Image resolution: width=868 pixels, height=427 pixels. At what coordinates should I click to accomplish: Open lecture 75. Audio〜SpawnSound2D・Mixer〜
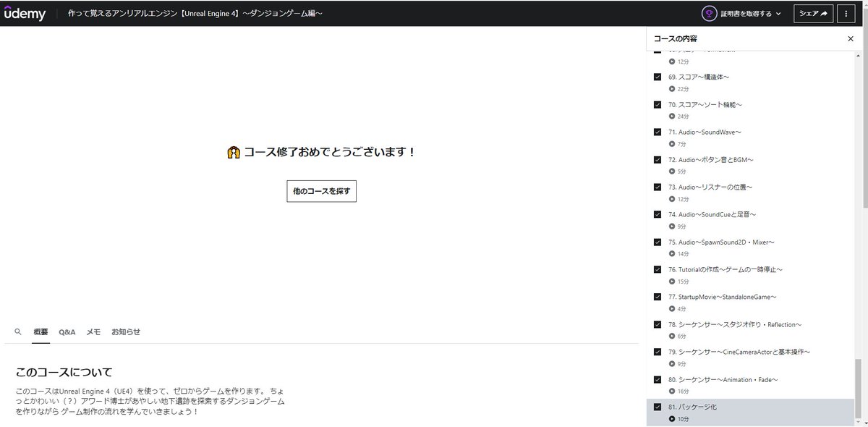click(721, 242)
